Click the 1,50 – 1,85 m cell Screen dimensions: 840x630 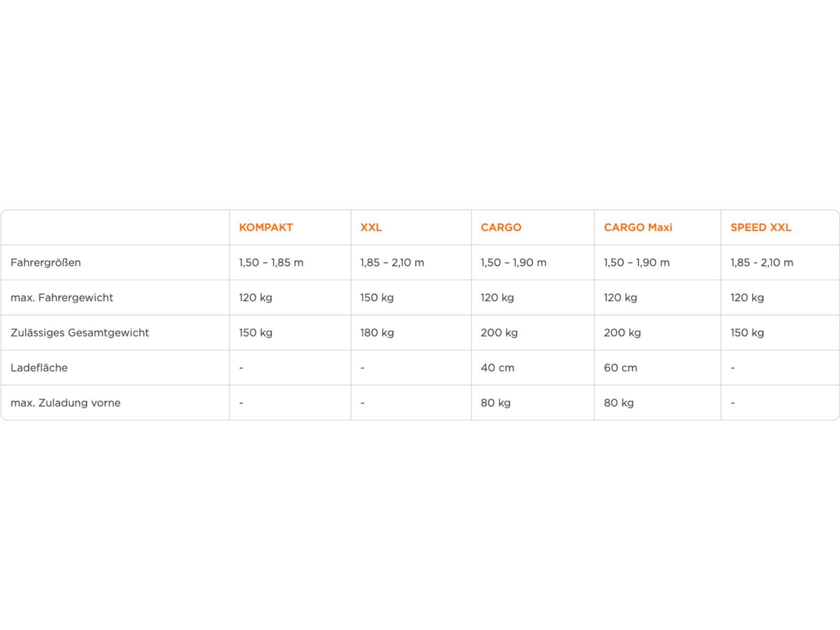click(x=271, y=262)
